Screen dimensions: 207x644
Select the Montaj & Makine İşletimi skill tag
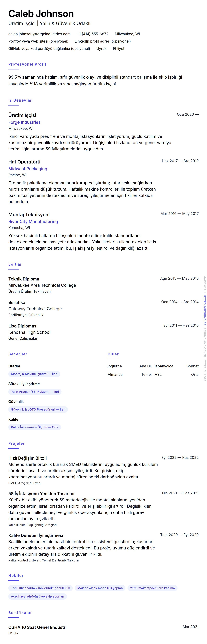click(34, 374)
